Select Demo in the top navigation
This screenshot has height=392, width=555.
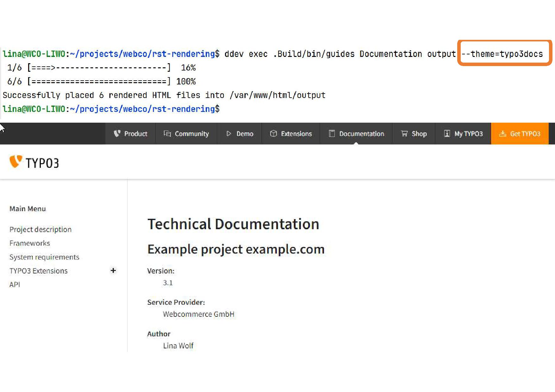[x=240, y=133]
